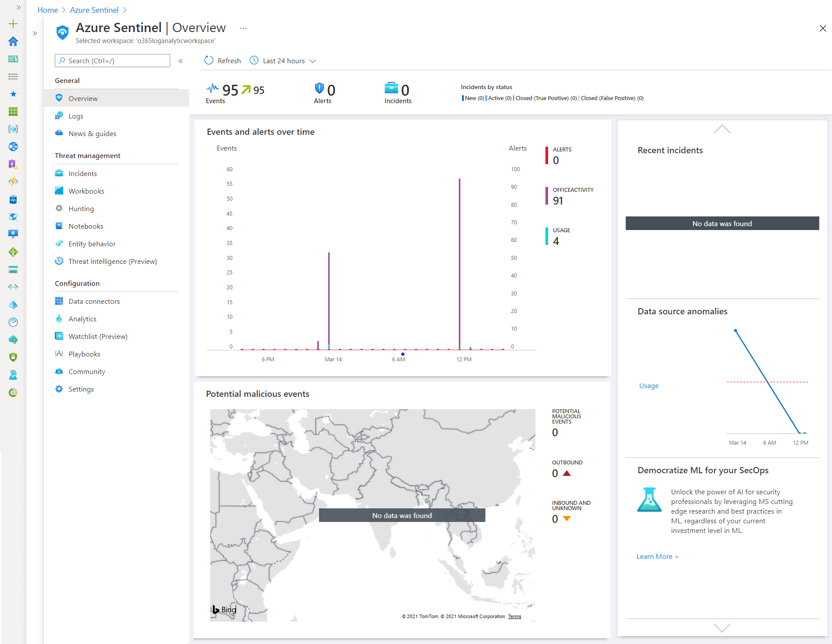This screenshot has height=644, width=832.
Task: Open the All services list icon
Action: [13, 76]
